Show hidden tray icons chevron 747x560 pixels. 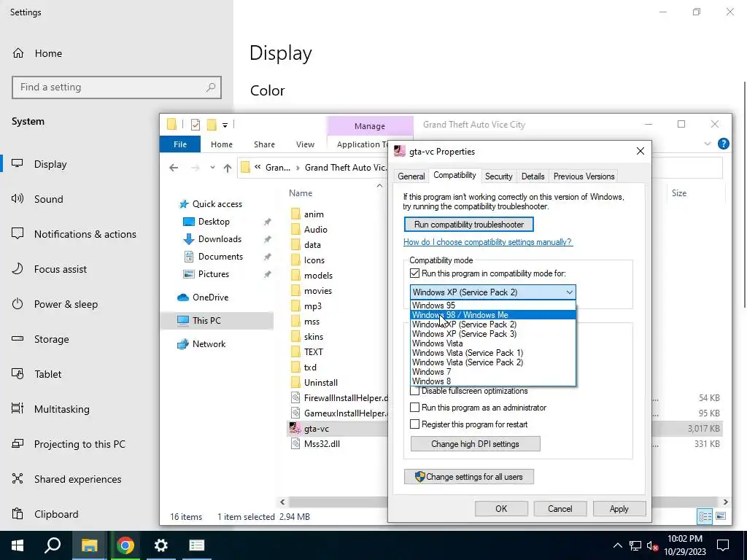tap(617, 545)
